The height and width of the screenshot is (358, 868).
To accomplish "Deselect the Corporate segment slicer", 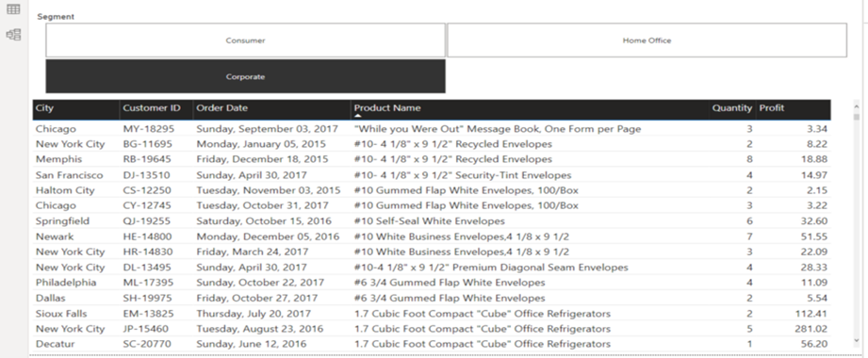I will click(x=245, y=76).
